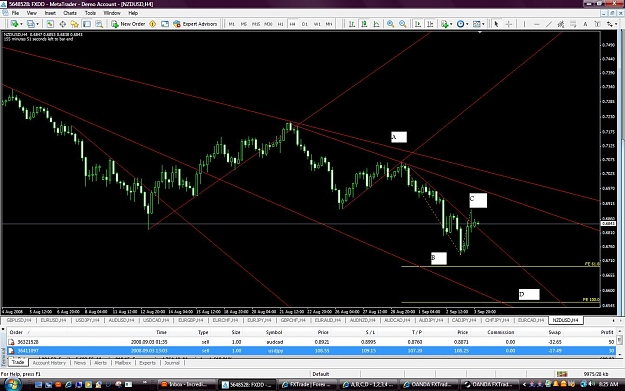625x391 pixels.
Task: Open the Tools menu
Action: pos(90,13)
